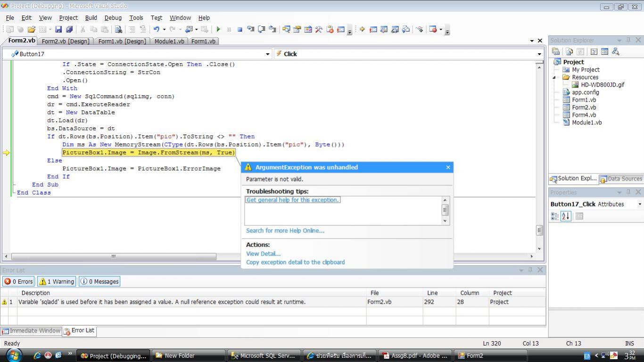Toggle Alphabetical sort in Properties panel

tap(566, 216)
